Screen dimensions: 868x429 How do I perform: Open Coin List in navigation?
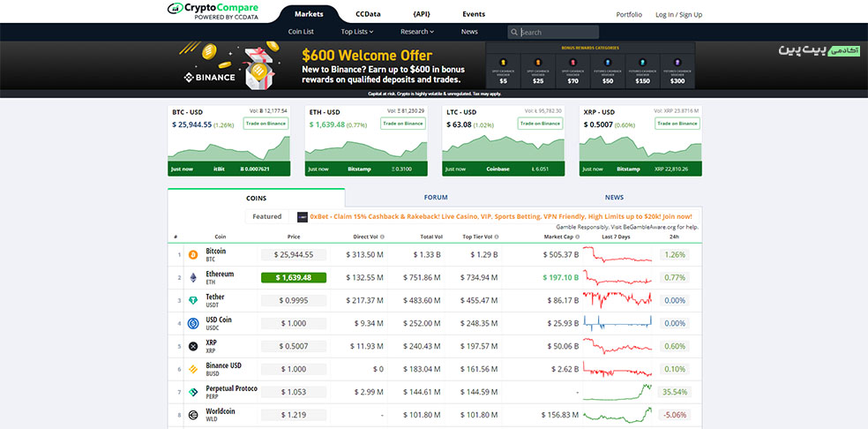click(301, 32)
